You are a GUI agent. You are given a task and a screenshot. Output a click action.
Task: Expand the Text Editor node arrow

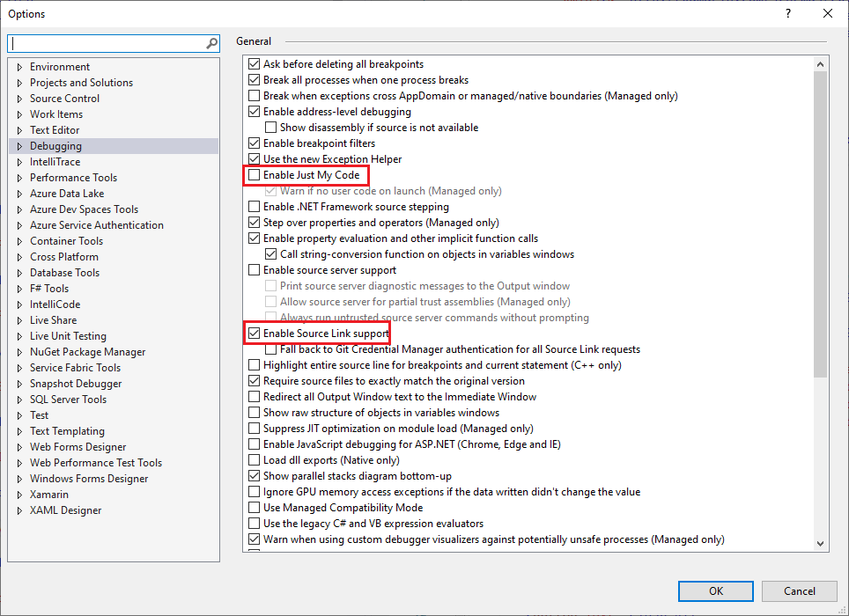click(x=20, y=130)
